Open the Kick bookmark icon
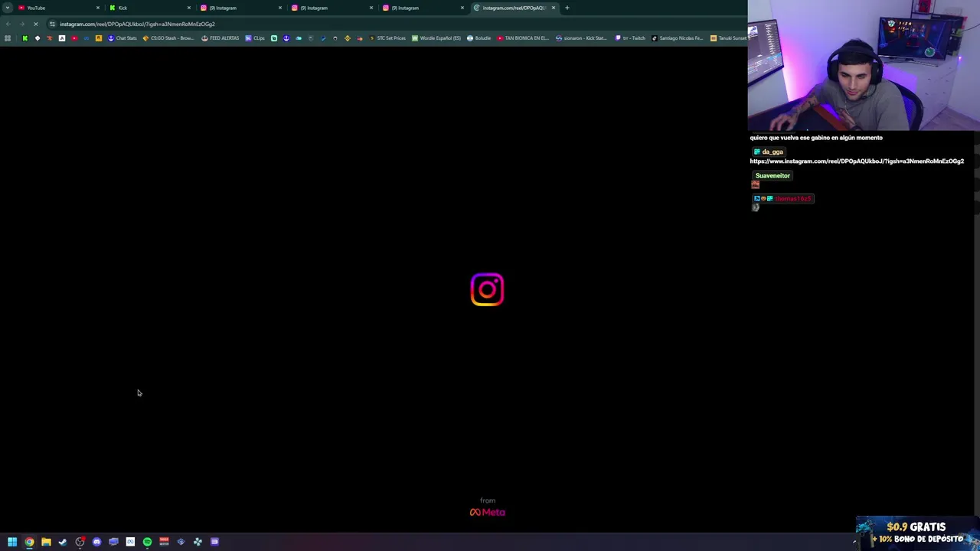Image resolution: width=980 pixels, height=551 pixels. click(x=24, y=38)
